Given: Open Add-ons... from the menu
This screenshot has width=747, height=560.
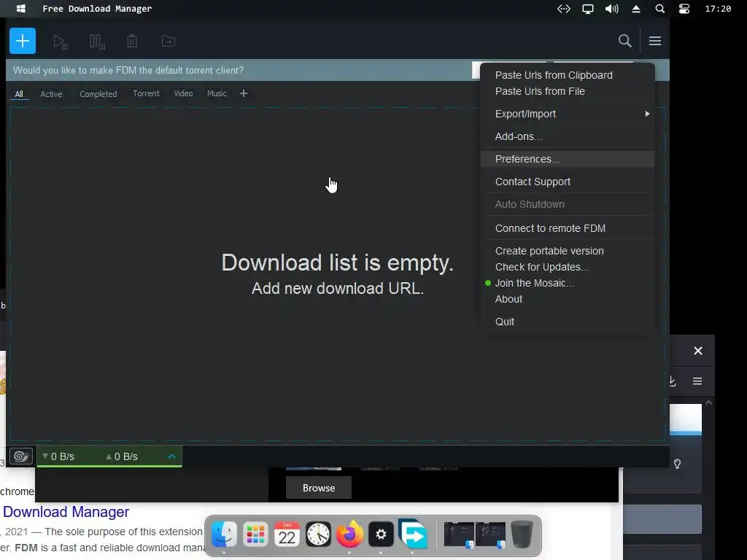Looking at the screenshot, I should point(567,136).
